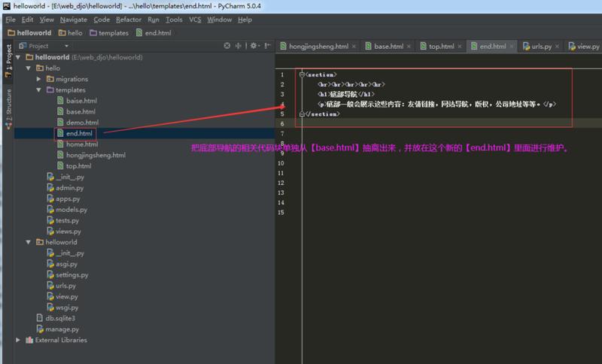Open the Navigate menu
Screen dimensions: 602x364
(x=73, y=20)
